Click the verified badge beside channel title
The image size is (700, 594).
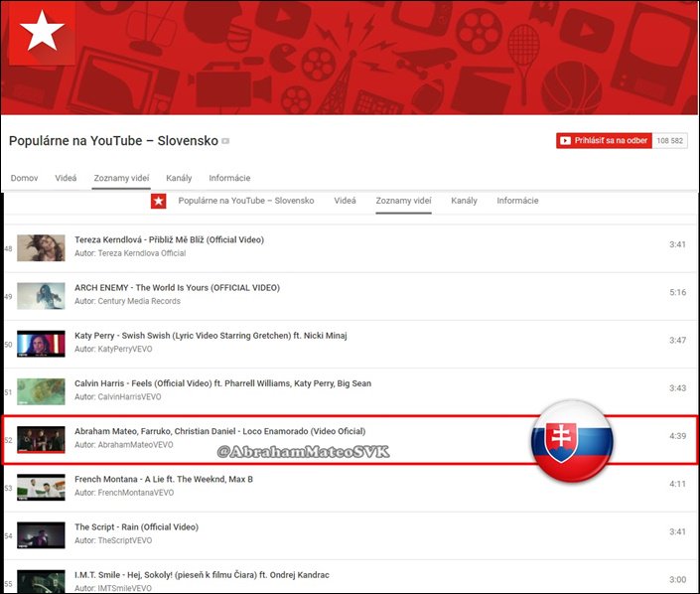[225, 141]
